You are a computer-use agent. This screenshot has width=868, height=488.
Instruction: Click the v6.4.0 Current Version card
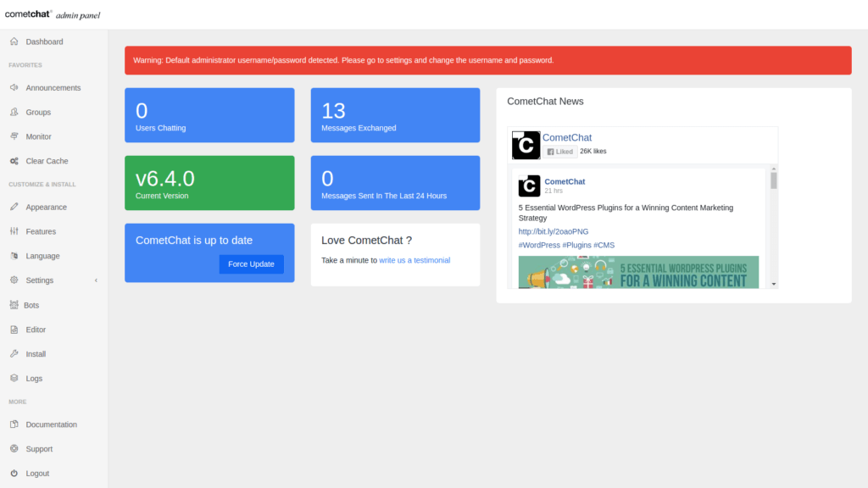(209, 183)
